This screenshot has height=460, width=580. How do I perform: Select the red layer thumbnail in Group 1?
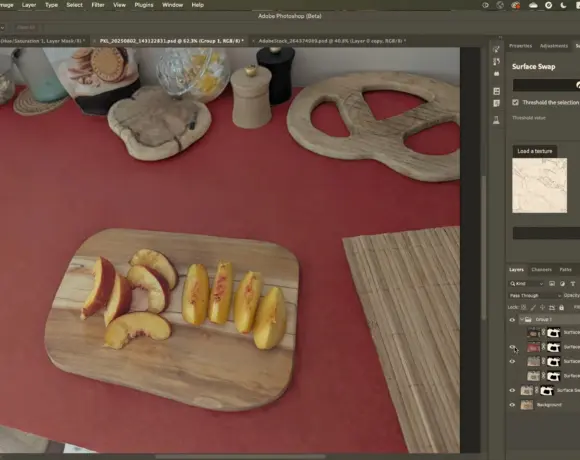pyautogui.click(x=534, y=347)
